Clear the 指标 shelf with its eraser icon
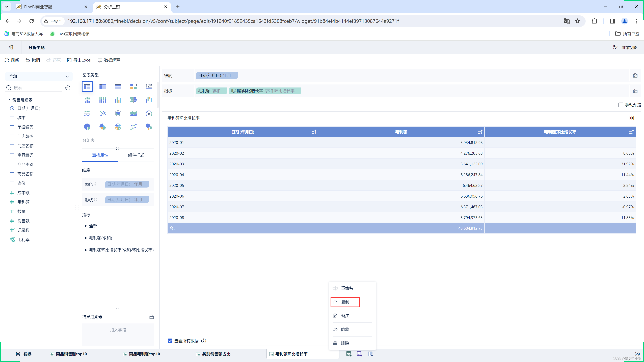 pos(635,91)
